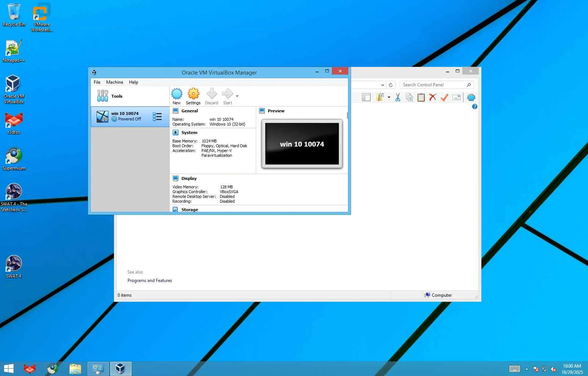Click the Control Panel search magnifier icon
Image resolution: width=588 pixels, height=376 pixels.
pyautogui.click(x=469, y=85)
